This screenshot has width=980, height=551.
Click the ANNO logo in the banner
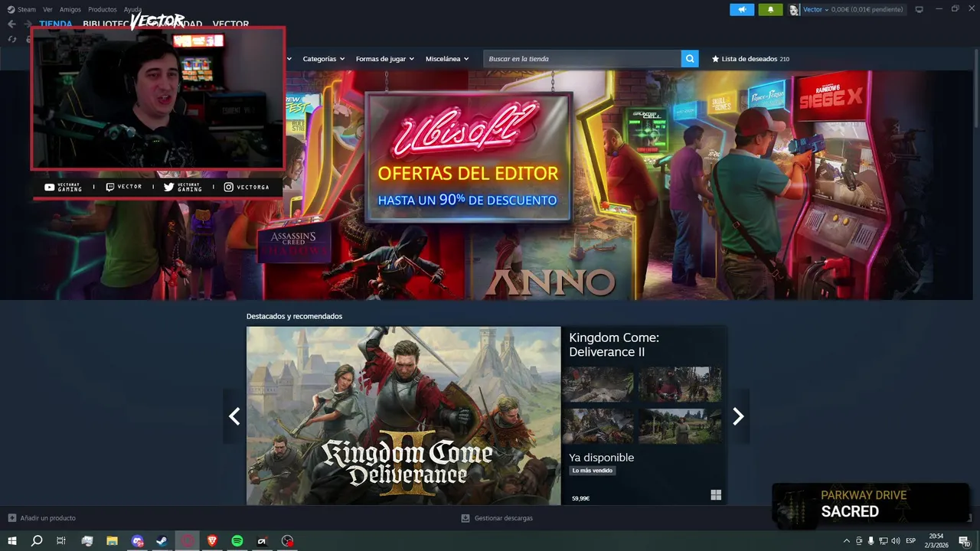click(x=550, y=282)
